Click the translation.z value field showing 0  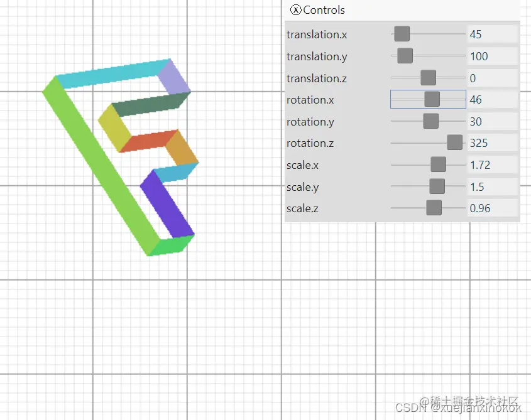tap(492, 78)
